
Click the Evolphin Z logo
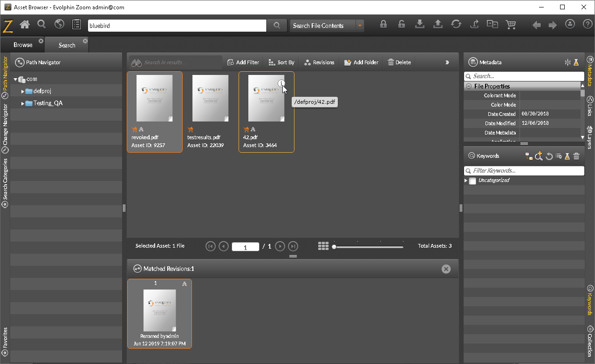click(x=8, y=26)
